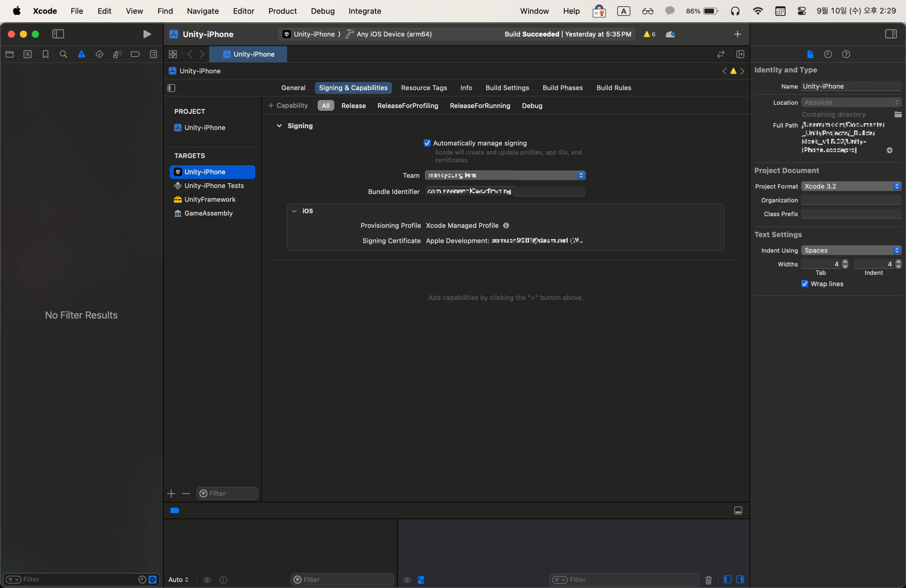The height and width of the screenshot is (588, 906).
Task: Click the trash icon in console
Action: click(x=708, y=580)
